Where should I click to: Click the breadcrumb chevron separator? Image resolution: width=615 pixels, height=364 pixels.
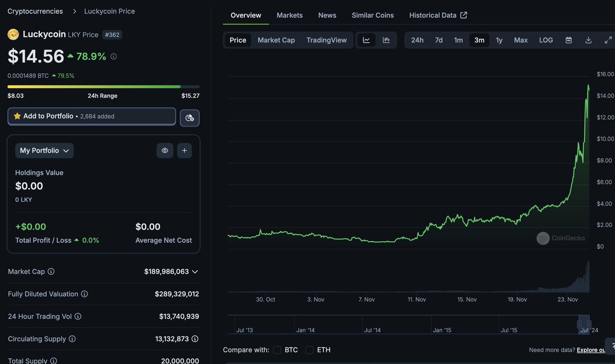[x=74, y=11]
